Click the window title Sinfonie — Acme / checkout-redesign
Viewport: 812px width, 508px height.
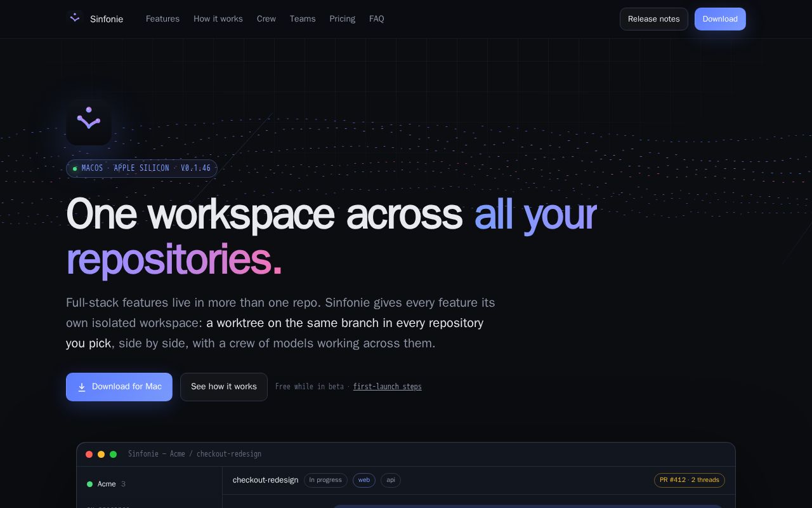(195, 454)
